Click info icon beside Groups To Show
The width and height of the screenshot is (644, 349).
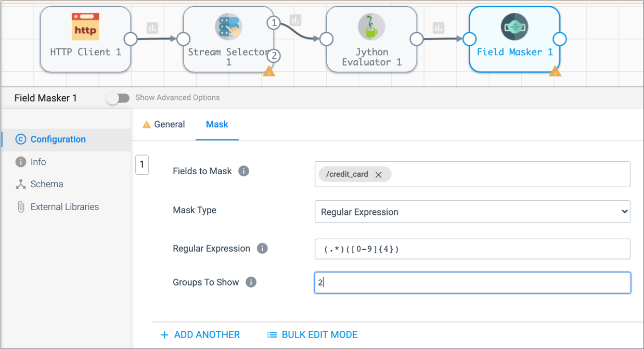point(251,282)
